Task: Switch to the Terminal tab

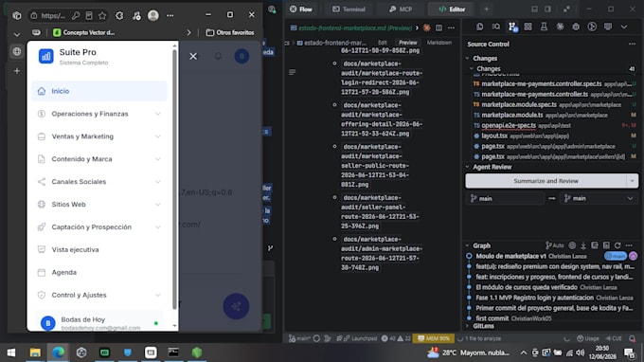Action: click(349, 9)
